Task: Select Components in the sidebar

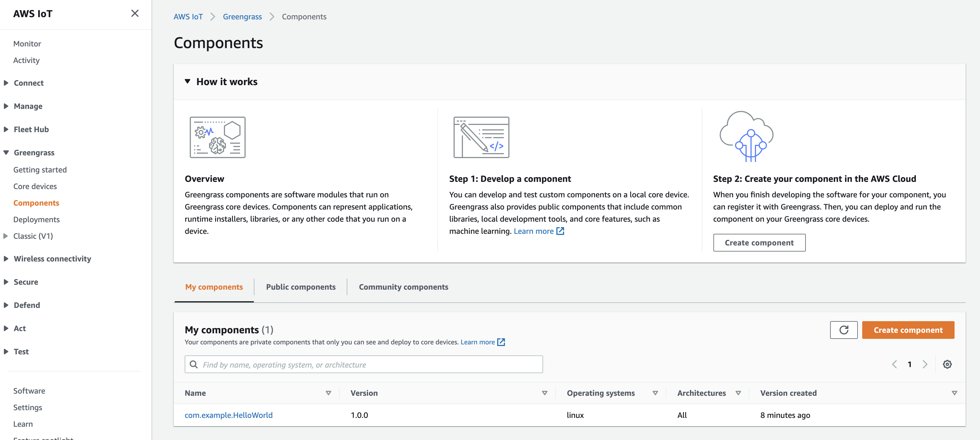Action: point(36,203)
